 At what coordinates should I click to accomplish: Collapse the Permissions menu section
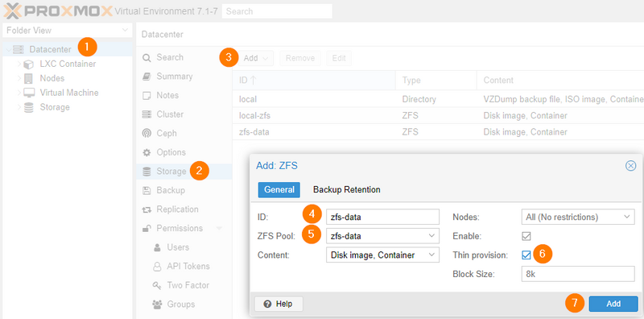coord(219,229)
